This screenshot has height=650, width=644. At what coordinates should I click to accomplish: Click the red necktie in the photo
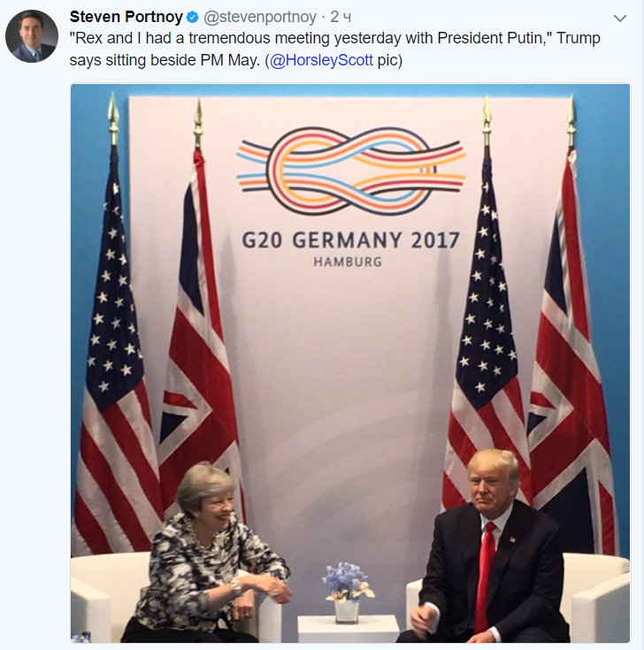tap(485, 577)
